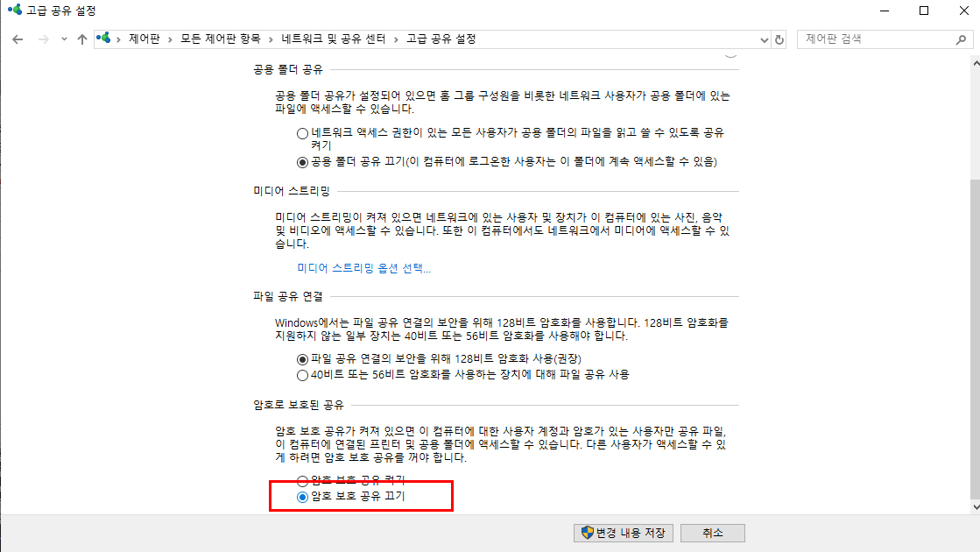The image size is (980, 552).
Task: Expand the address bar history dropdown
Action: (x=764, y=39)
